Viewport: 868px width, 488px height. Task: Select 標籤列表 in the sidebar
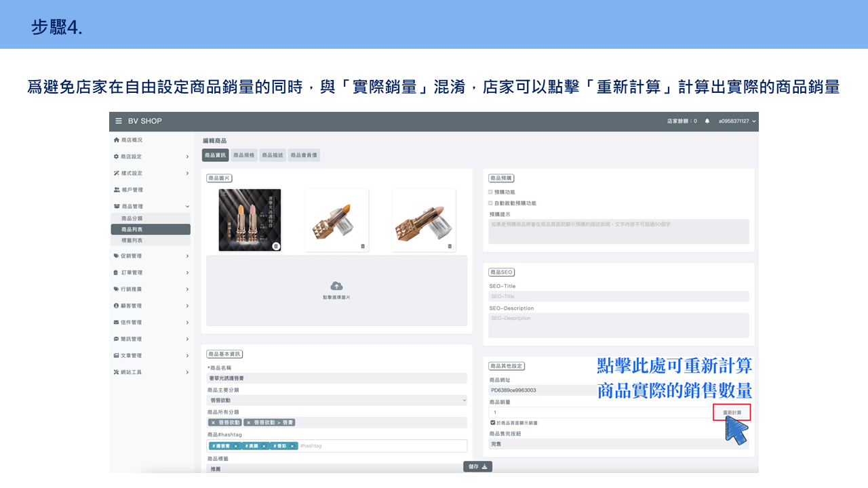[151, 241]
